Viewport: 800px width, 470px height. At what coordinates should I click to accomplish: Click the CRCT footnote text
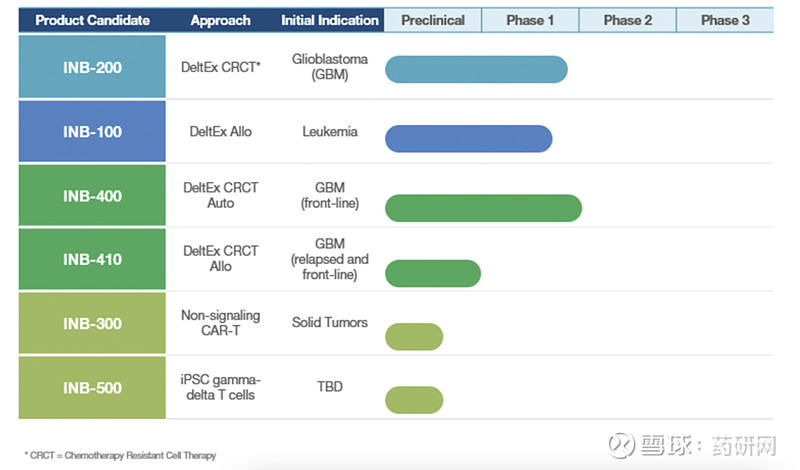pos(120,455)
